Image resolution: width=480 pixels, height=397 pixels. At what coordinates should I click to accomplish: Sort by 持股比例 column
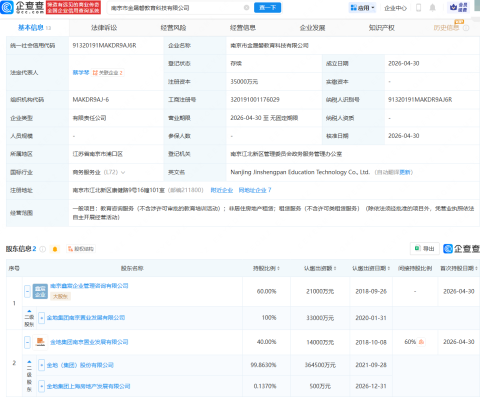(266, 268)
